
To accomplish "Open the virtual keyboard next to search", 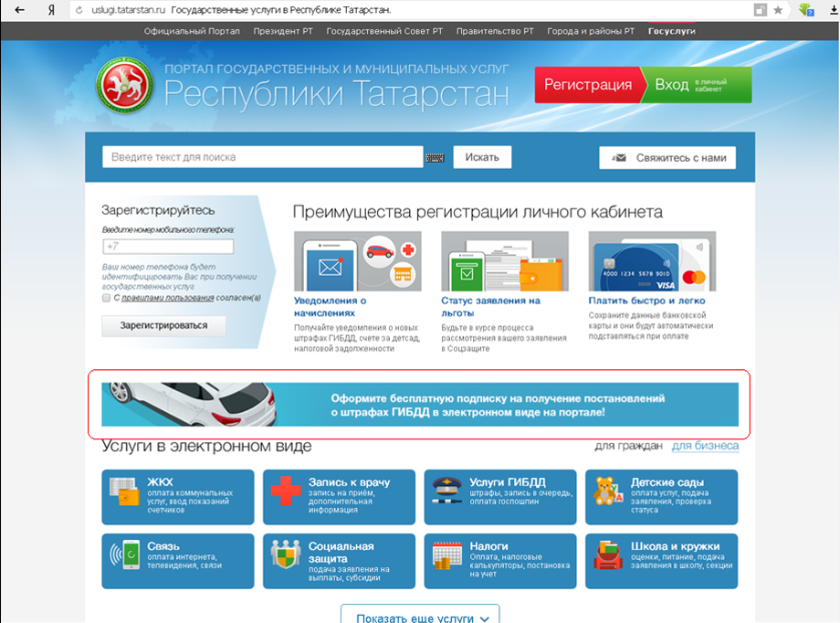I will pos(436,158).
